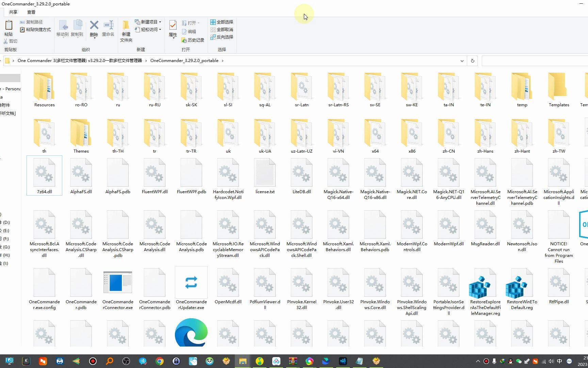Image resolution: width=588 pixels, height=368 pixels.
Task: Click the File Explorer taskbar icon
Action: pos(243,361)
